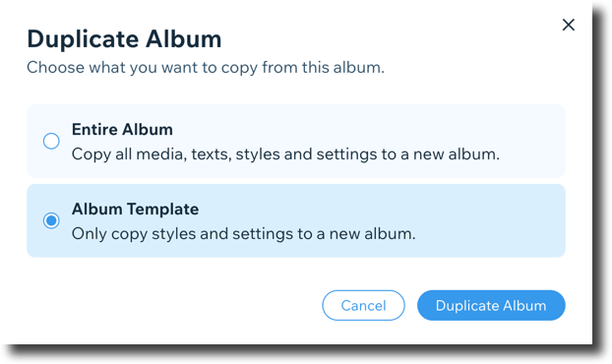Click the 'Album Template' option title
The height and width of the screenshot is (364, 612).
pos(135,210)
